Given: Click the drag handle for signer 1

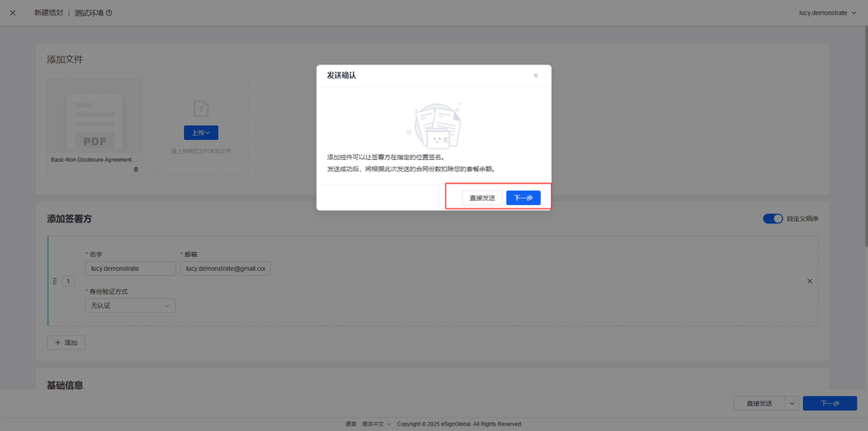Looking at the screenshot, I should pyautogui.click(x=55, y=281).
